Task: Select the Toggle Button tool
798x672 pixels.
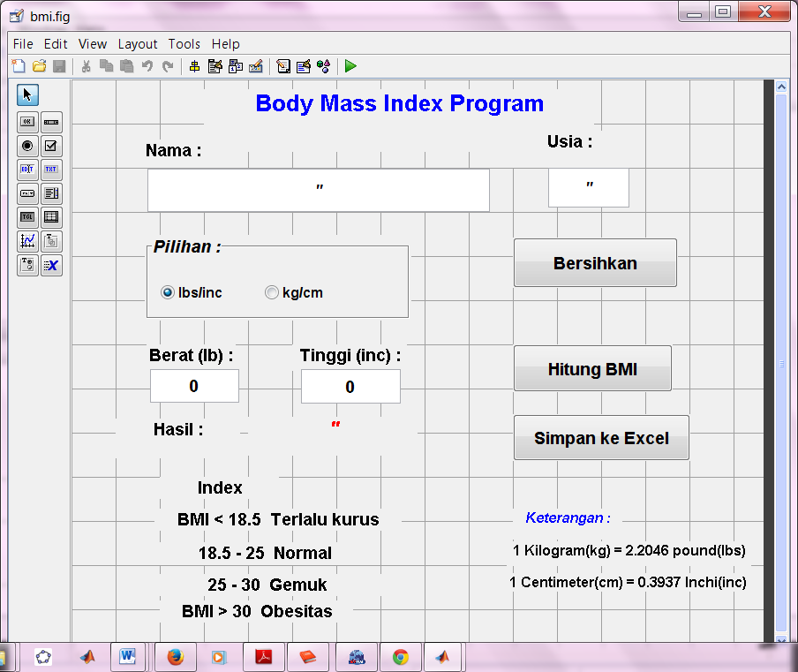Action: [x=26, y=217]
